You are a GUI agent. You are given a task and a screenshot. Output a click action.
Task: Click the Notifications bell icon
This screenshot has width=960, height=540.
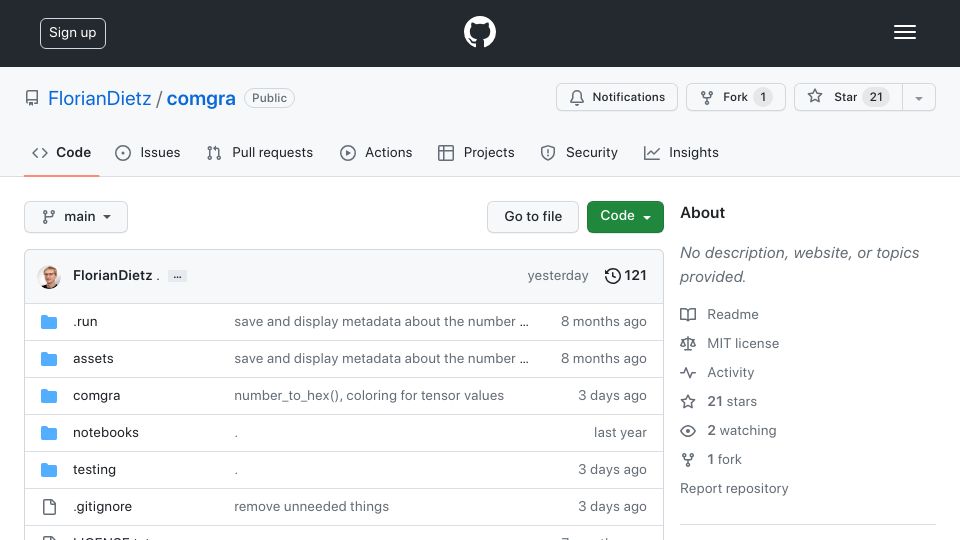tap(577, 97)
